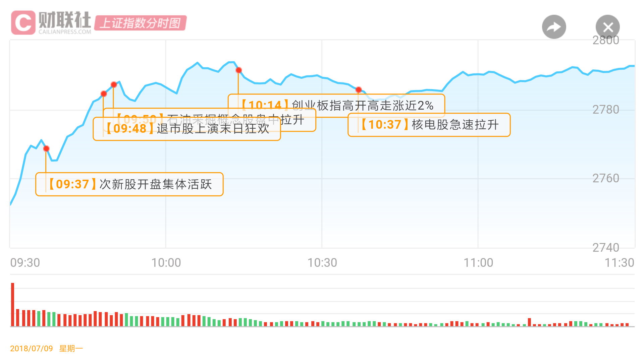Close the chart with the X button
644x362 pixels.
[607, 27]
